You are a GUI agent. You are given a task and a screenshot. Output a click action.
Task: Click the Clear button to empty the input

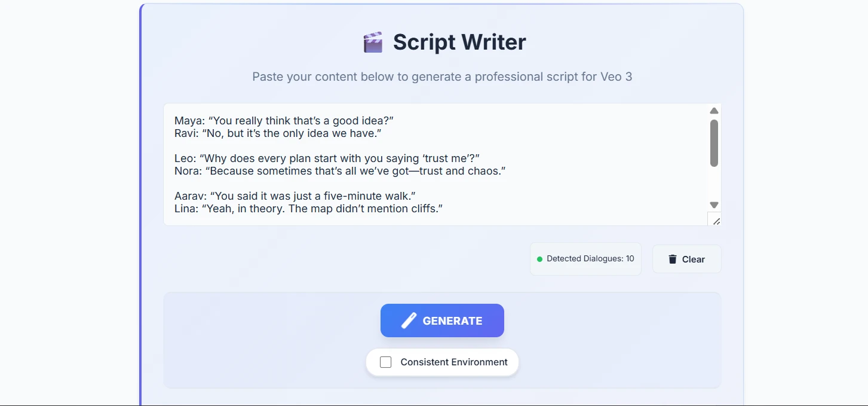(x=686, y=259)
